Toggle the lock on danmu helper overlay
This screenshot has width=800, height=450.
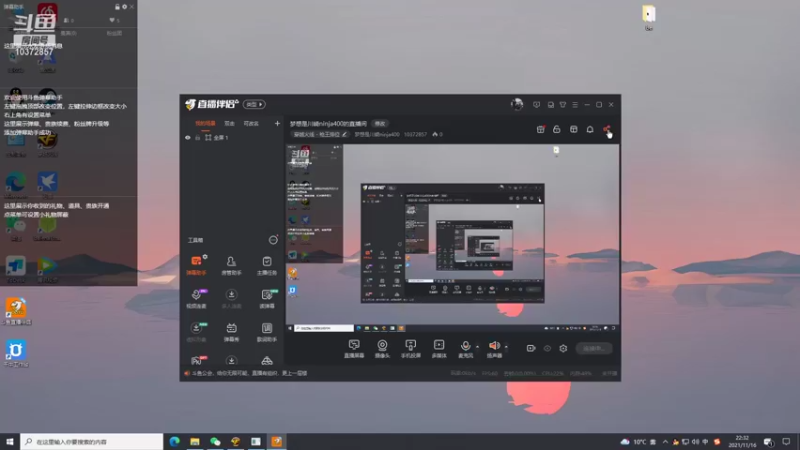pyautogui.click(x=117, y=7)
